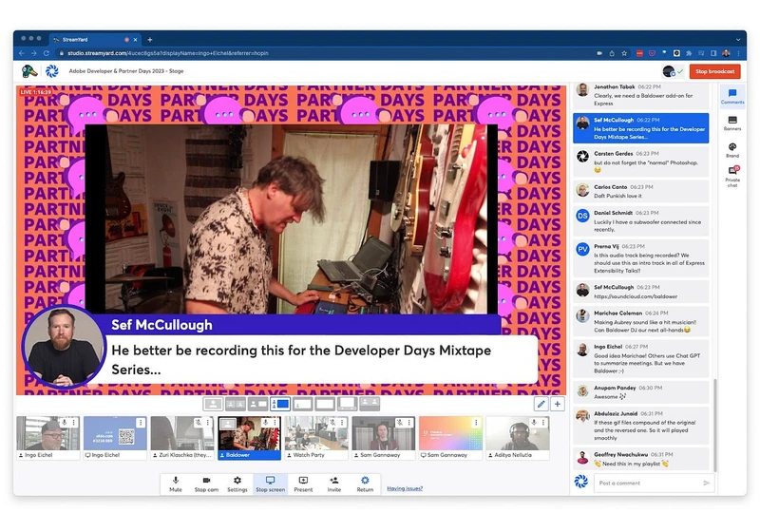Select the Watch Party participant thumbnail

(316, 438)
